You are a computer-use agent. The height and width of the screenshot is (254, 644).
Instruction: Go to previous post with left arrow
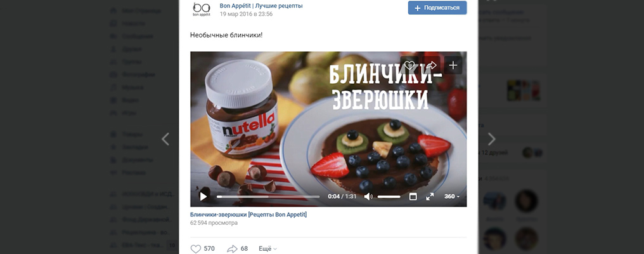[x=165, y=139]
